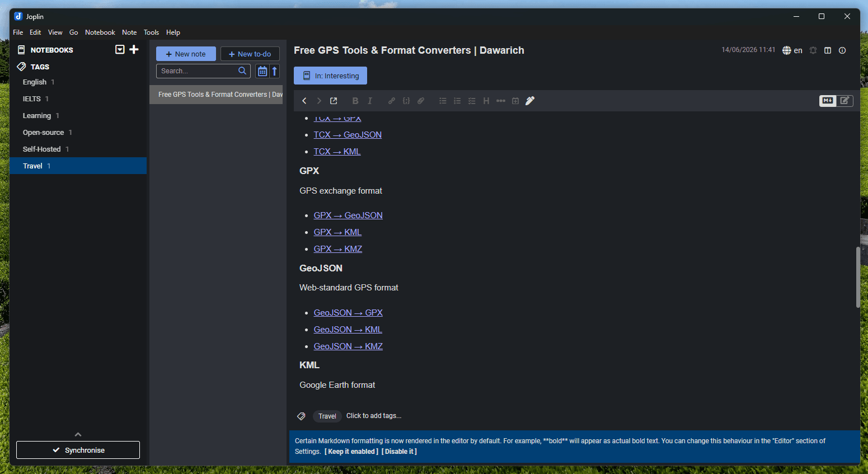Insert a code block
Screen dimensions: 868x474
click(406, 101)
